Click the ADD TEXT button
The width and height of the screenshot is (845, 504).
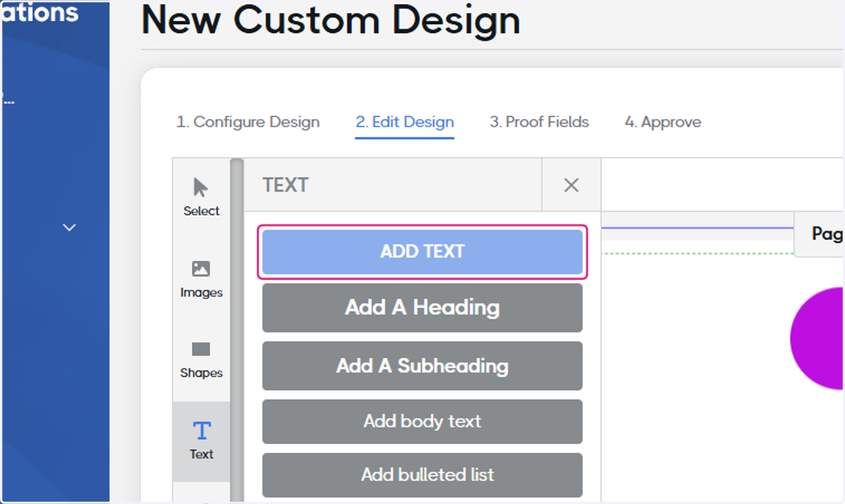click(x=423, y=252)
